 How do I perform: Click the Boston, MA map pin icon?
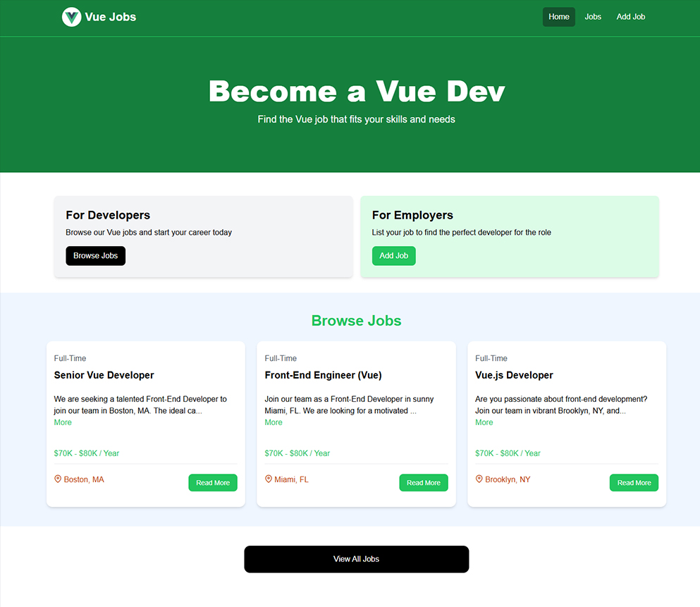point(58,479)
